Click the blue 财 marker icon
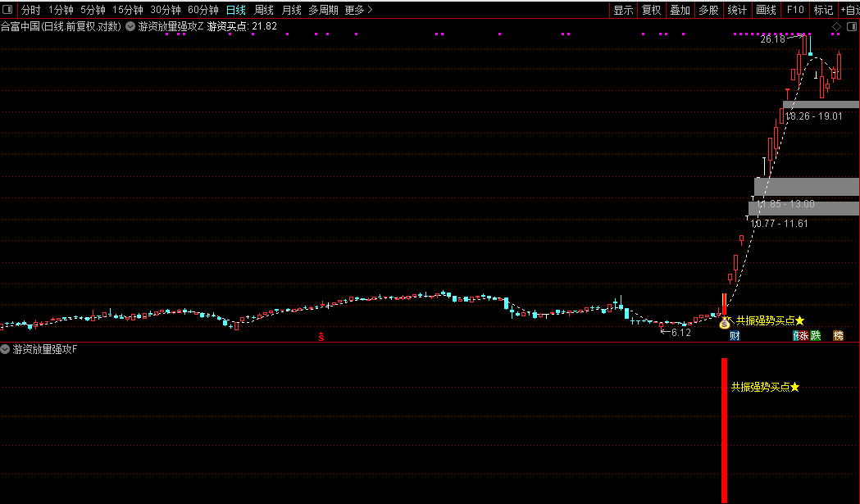This screenshot has height=504, width=860. tap(735, 335)
